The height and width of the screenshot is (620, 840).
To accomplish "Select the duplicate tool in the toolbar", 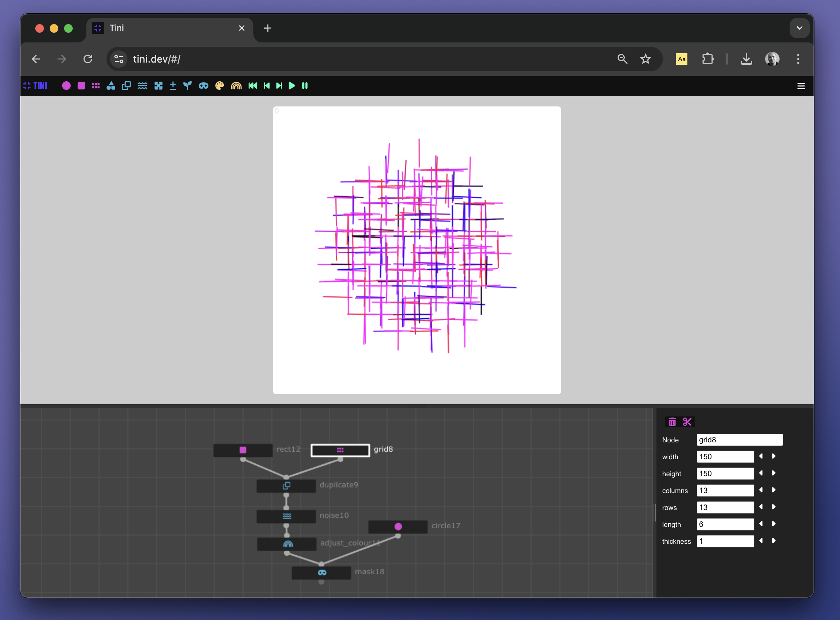I will [x=126, y=86].
